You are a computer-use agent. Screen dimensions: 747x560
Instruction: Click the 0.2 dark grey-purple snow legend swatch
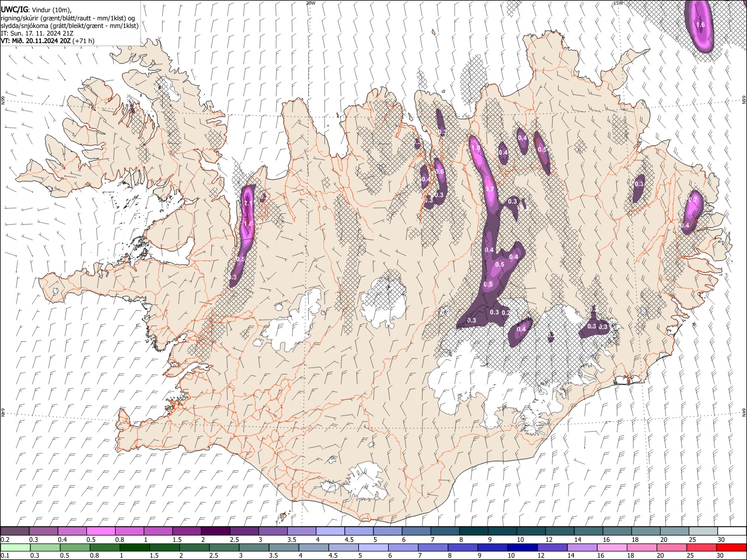15,531
